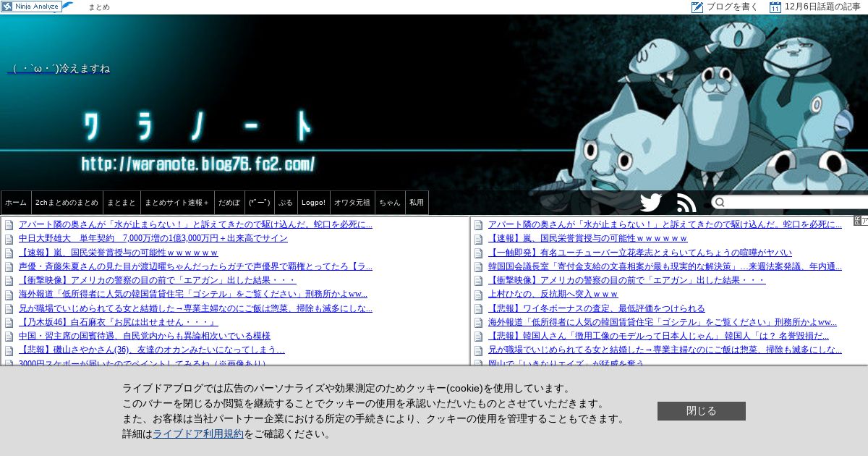Viewport: 868px width, 456px height.
Task: Open 【一触即発】有名ユーチューバー立花孝志 article link
Action: click(640, 253)
